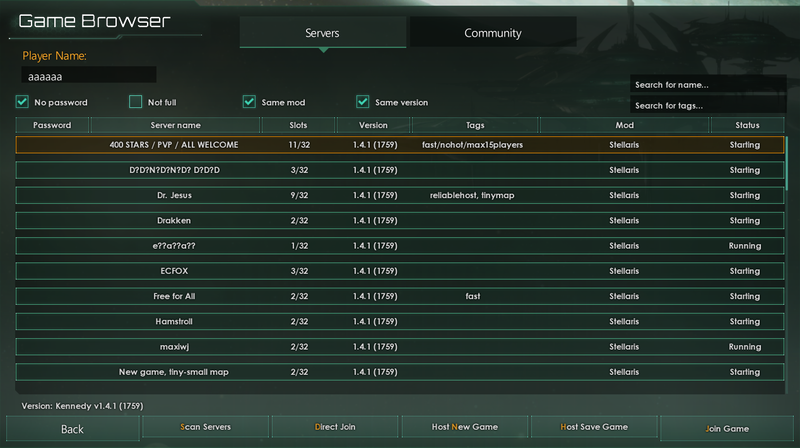Select New game, tiny-small map server
The width and height of the screenshot is (800, 448).
tap(400, 372)
